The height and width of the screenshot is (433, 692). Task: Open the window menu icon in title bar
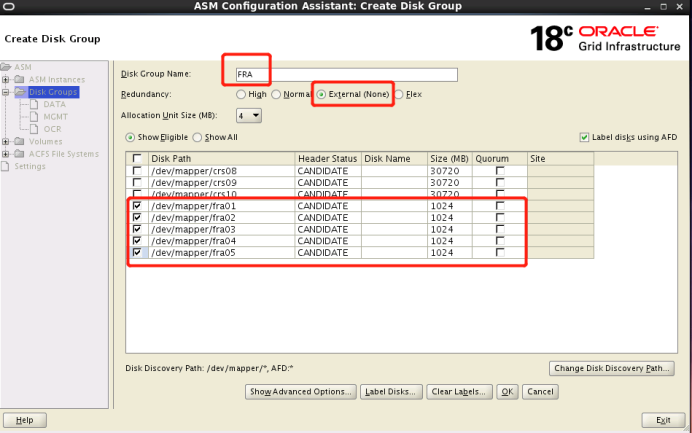click(9, 6)
